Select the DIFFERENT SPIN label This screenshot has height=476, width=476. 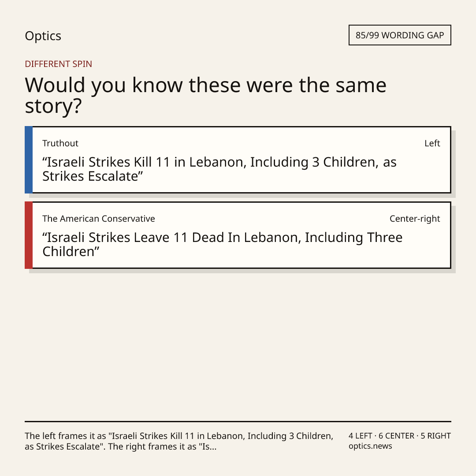coord(58,64)
